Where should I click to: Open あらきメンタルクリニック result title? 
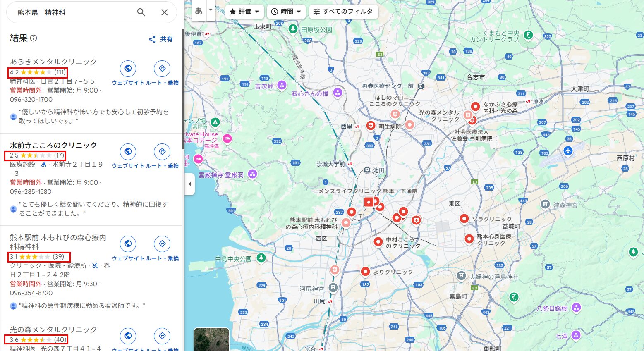coord(53,62)
